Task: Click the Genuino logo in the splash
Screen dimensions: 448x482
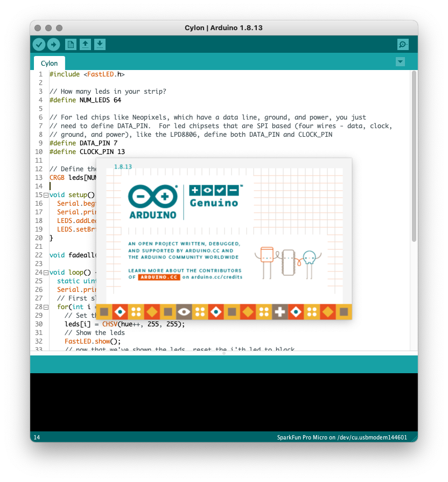Action: (x=215, y=196)
